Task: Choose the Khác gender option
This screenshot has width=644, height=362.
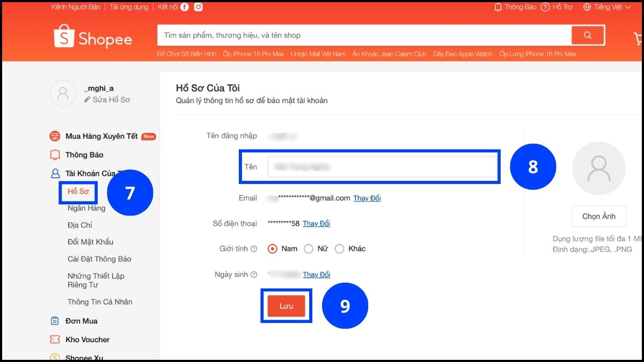Action: [x=340, y=248]
